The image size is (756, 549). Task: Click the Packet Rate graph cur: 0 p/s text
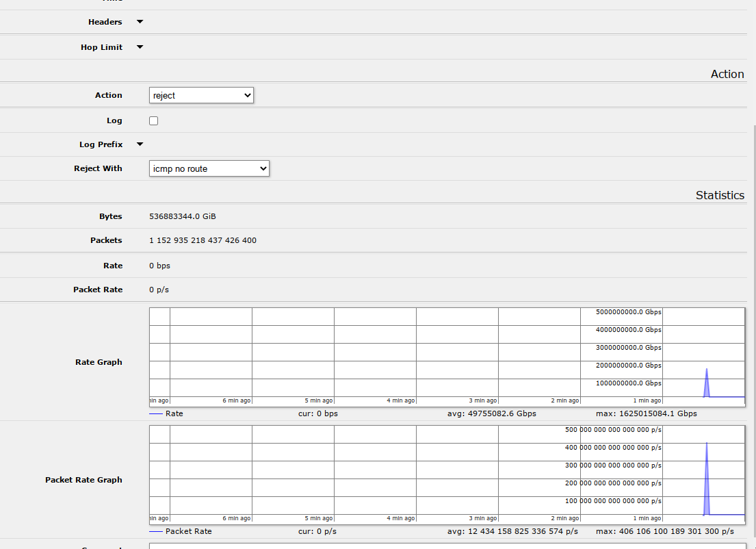click(317, 531)
